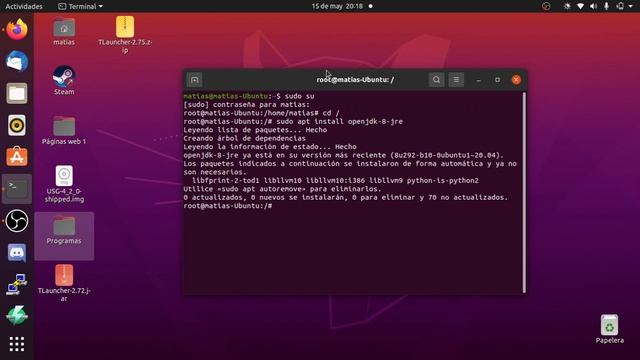Open the Papelera trash icon
The image size is (640, 360).
609,329
